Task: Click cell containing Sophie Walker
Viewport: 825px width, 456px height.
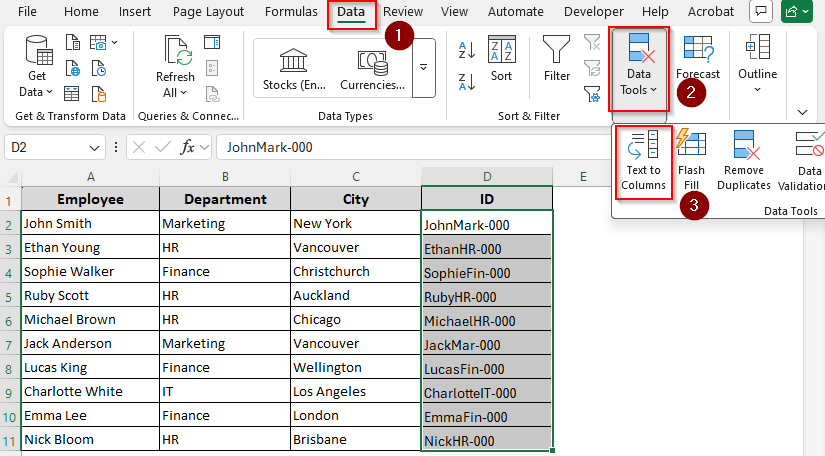Action: pos(90,271)
